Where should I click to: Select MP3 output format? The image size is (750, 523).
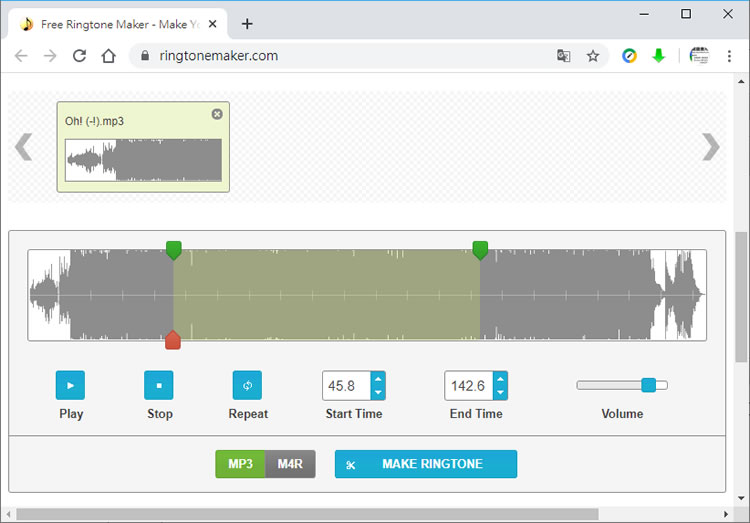point(240,464)
